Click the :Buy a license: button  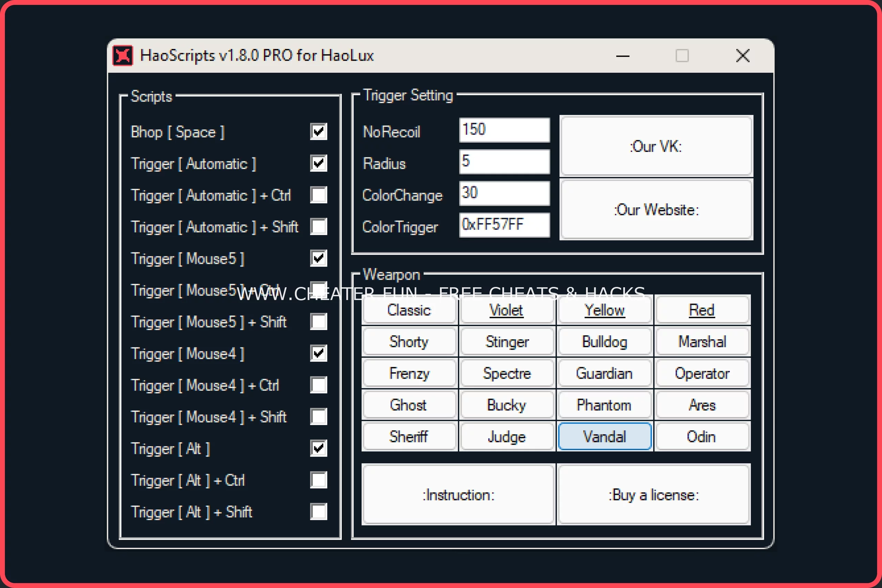654,495
